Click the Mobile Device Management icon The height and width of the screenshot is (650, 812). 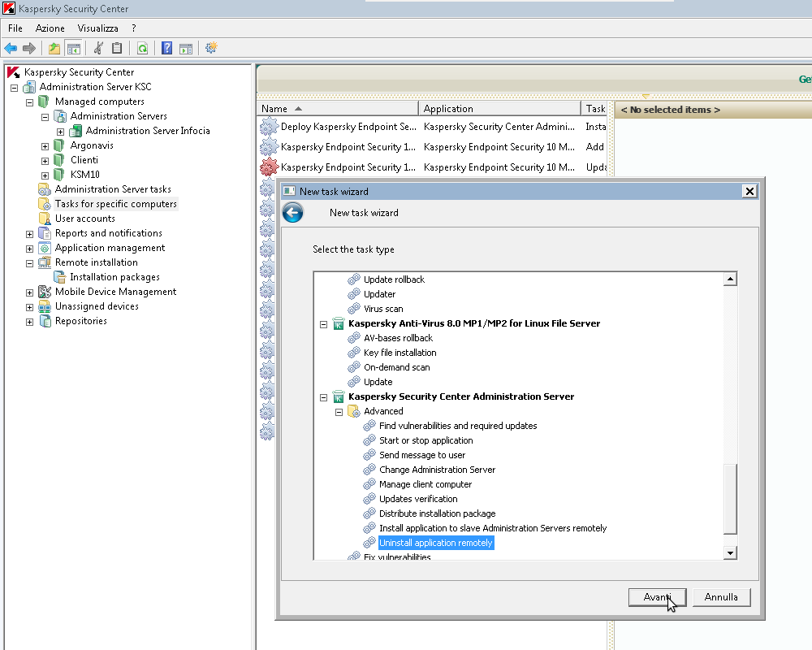pyautogui.click(x=45, y=292)
